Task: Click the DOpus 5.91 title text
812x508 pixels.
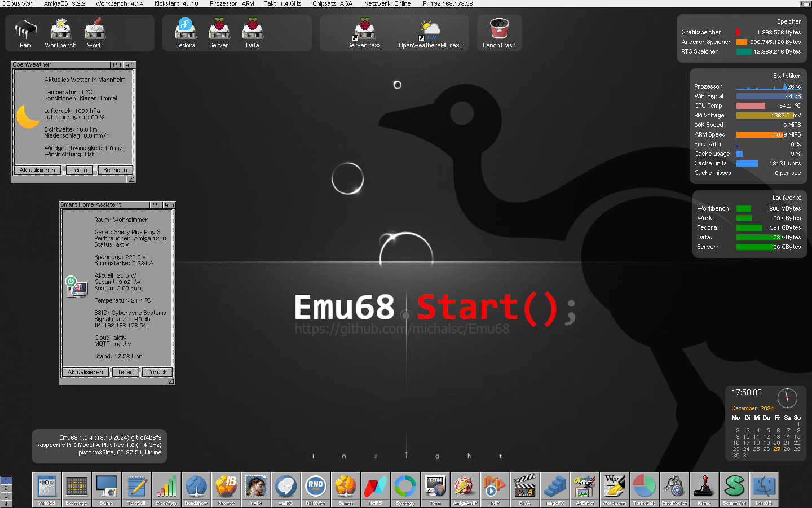Action: (17, 3)
